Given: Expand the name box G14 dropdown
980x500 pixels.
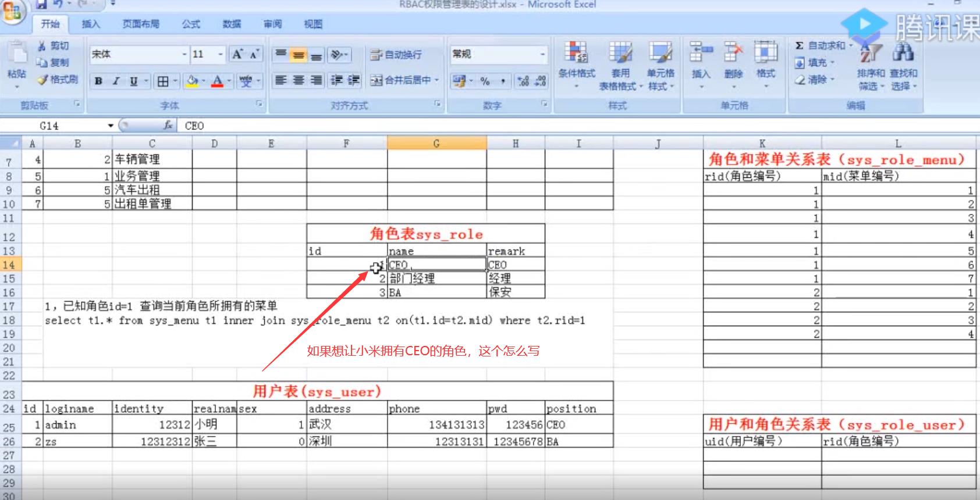Looking at the screenshot, I should (x=111, y=126).
